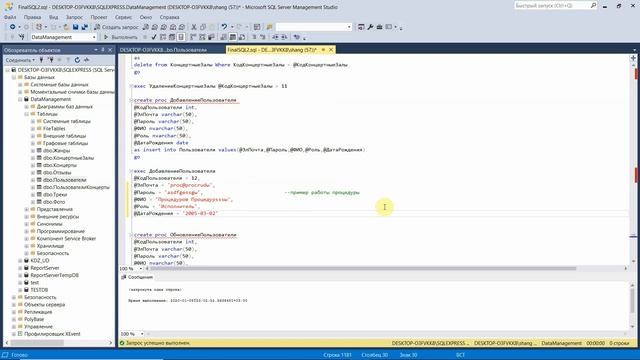Switch to the bo.Пользователи document tab
This screenshot has width=640, height=360.
163,50
